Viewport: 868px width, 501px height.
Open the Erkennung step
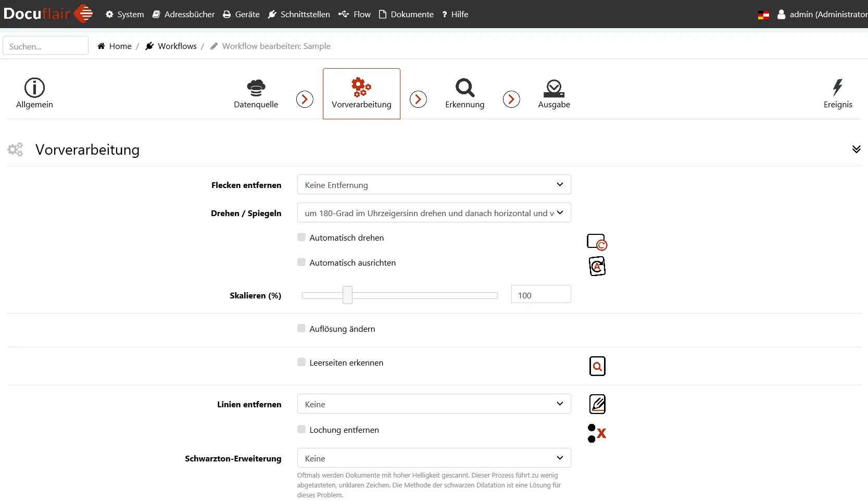point(464,93)
